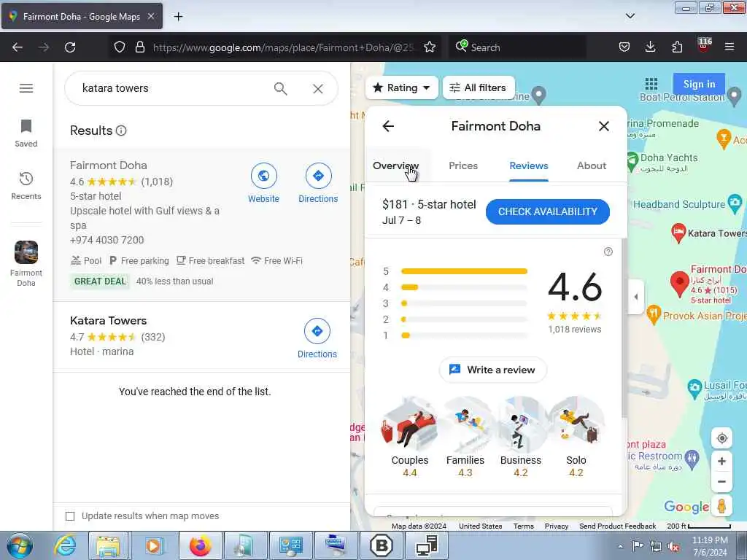Click Send Product Feedback link
This screenshot has height=560, width=747.
pyautogui.click(x=617, y=526)
